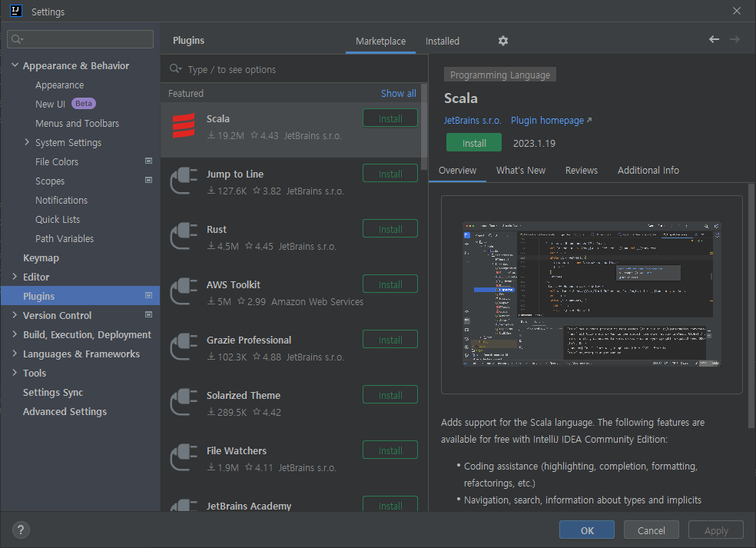Install the Rust plugin
Viewport: 756px width, 548px height.
[390, 229]
